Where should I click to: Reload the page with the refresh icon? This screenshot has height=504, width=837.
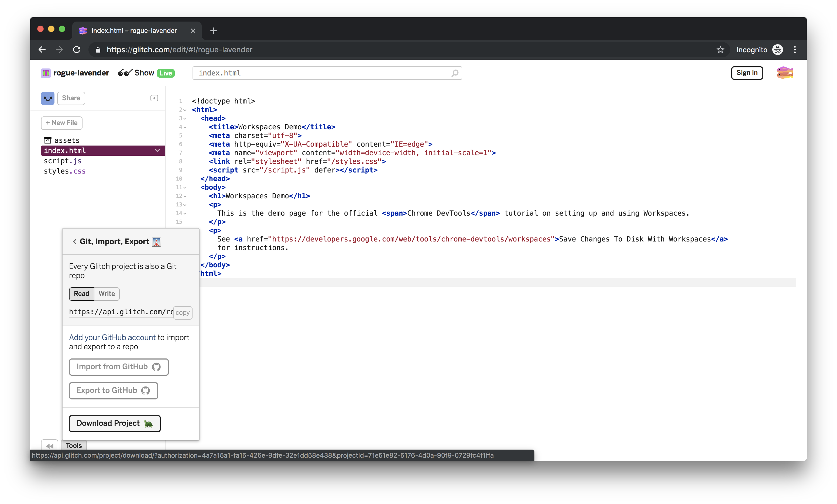tap(77, 50)
